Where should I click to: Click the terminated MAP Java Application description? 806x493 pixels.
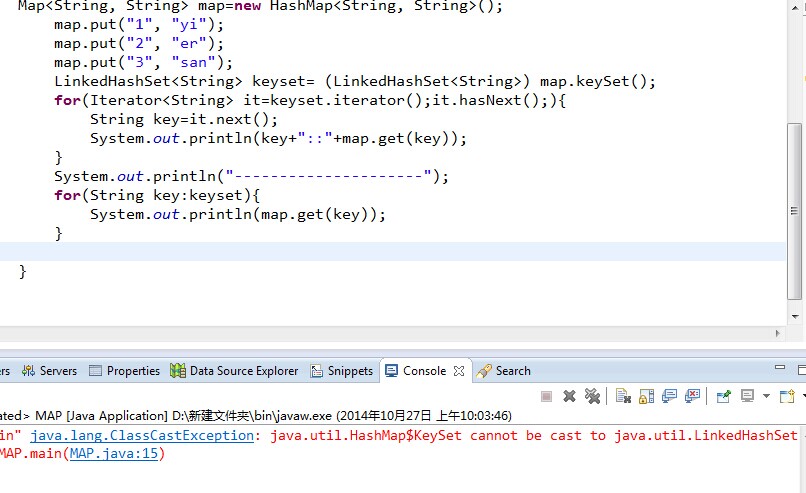pos(256,415)
